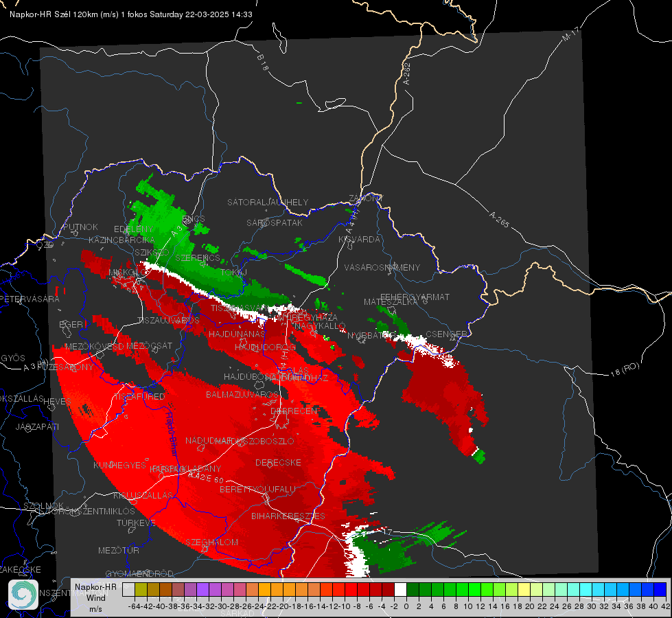Select the SZIKSZÓ label
The width and height of the screenshot is (672, 618).
(152, 252)
